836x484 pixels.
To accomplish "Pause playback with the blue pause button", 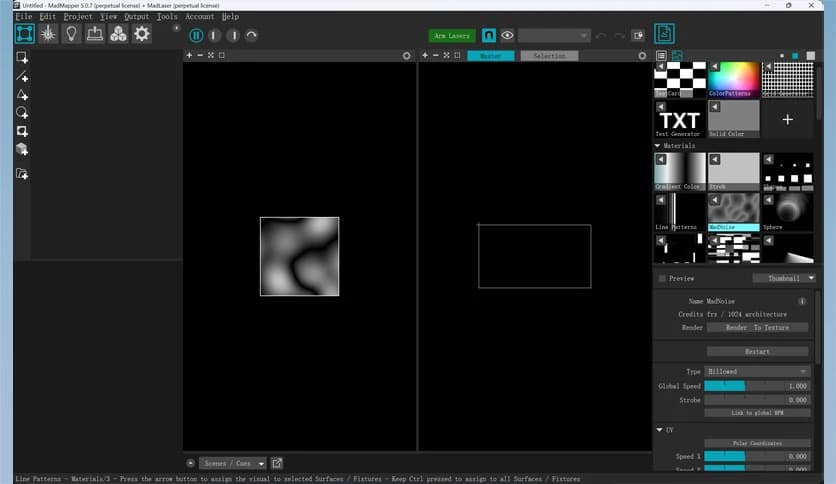I will (x=196, y=36).
